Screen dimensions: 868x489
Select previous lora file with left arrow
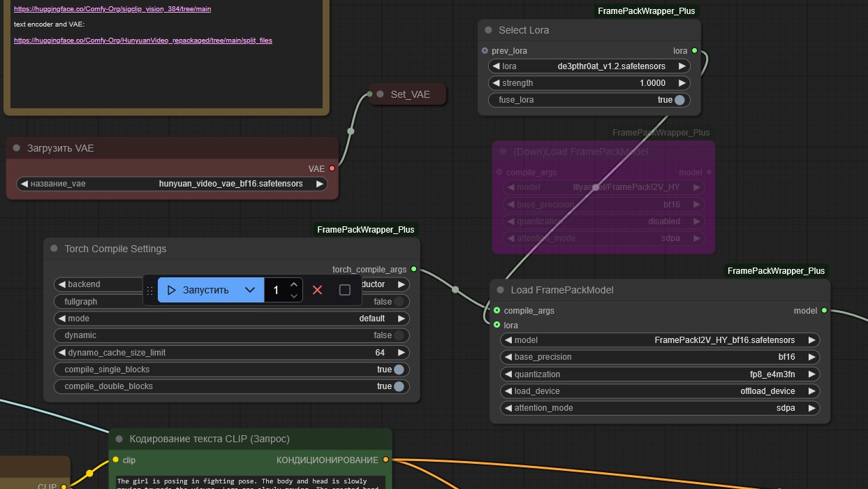tap(495, 66)
